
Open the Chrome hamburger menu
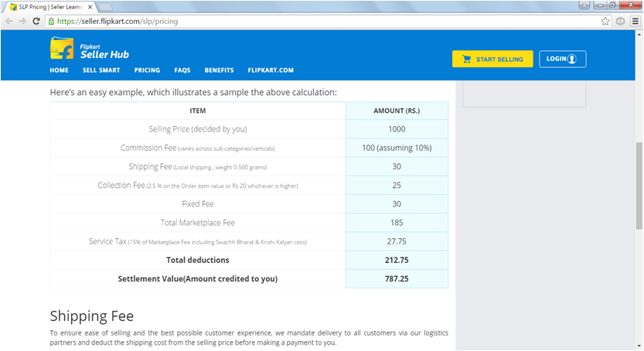tap(635, 22)
